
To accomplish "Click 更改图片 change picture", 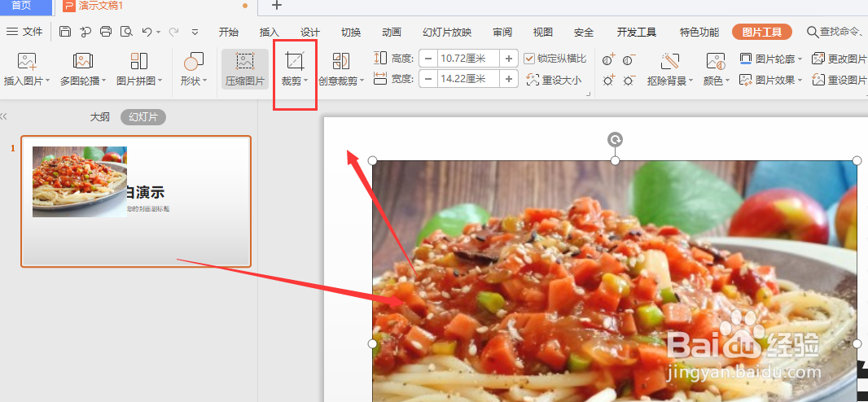I will click(x=840, y=59).
